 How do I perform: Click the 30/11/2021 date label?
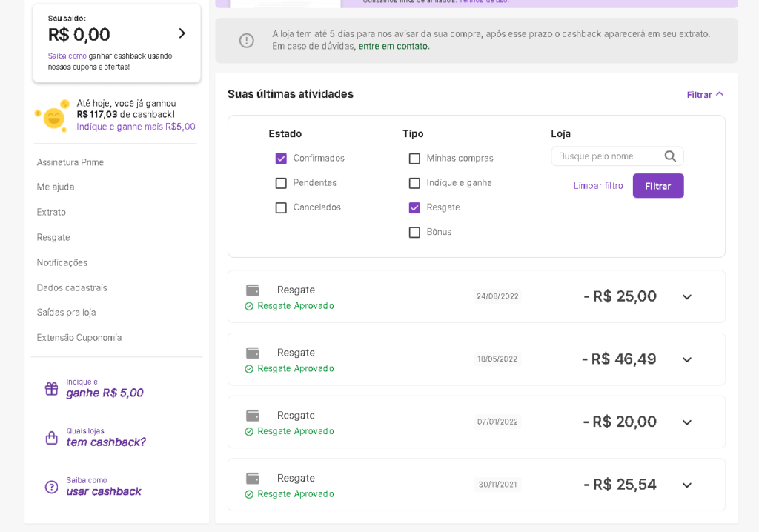[497, 484]
